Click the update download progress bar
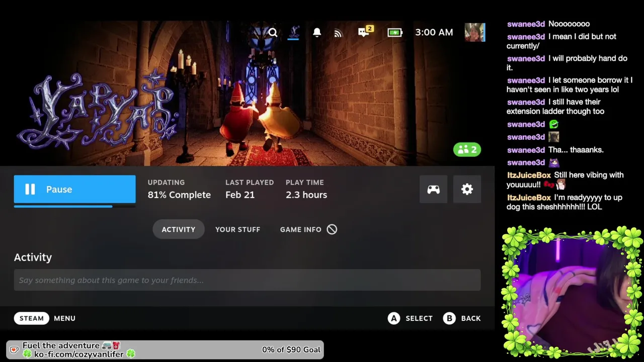This screenshot has height=362, width=644. click(x=74, y=206)
